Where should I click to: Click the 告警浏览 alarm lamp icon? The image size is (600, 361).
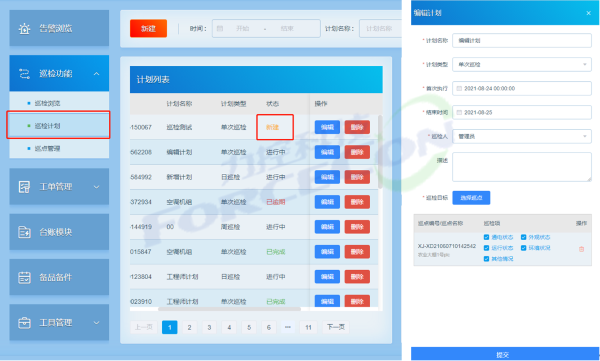tap(24, 28)
